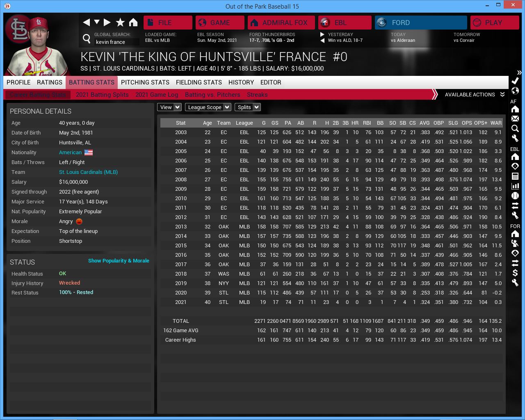Click the St. Louis Cardinals logo
525x420 pixels.
pos(17,29)
